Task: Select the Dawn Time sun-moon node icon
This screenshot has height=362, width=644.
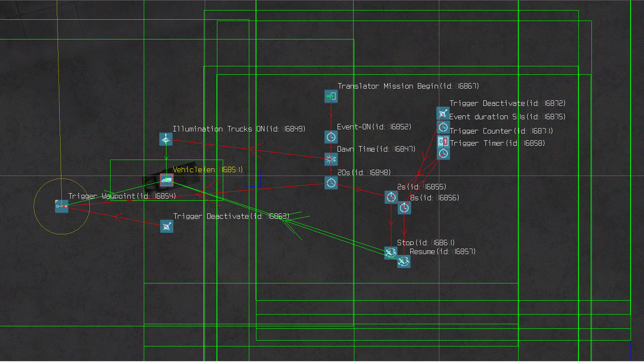Action: click(331, 159)
